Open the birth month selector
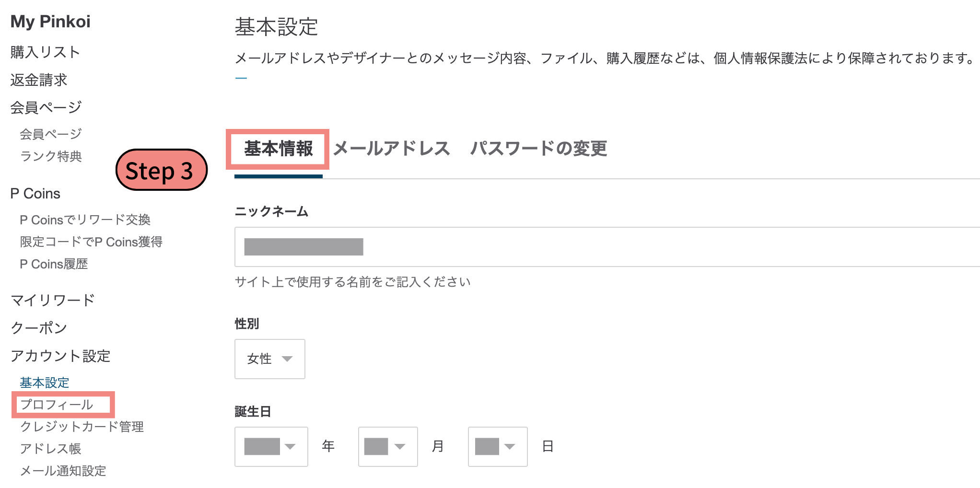This screenshot has height=488, width=980. point(387,446)
